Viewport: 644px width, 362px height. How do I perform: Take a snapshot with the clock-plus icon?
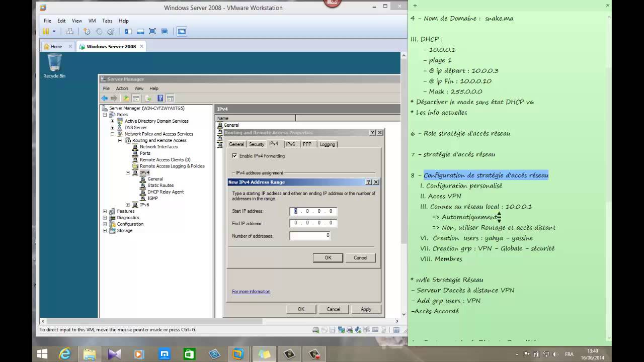pyautogui.click(x=87, y=31)
